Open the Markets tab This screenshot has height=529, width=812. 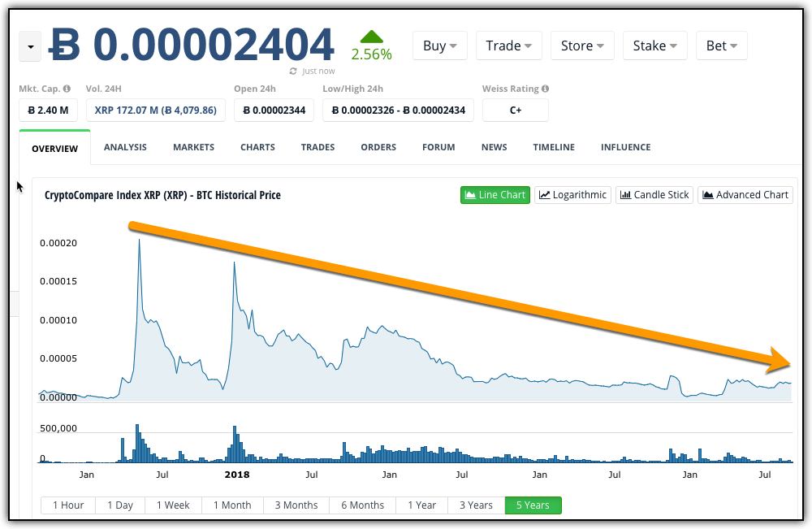click(x=194, y=147)
